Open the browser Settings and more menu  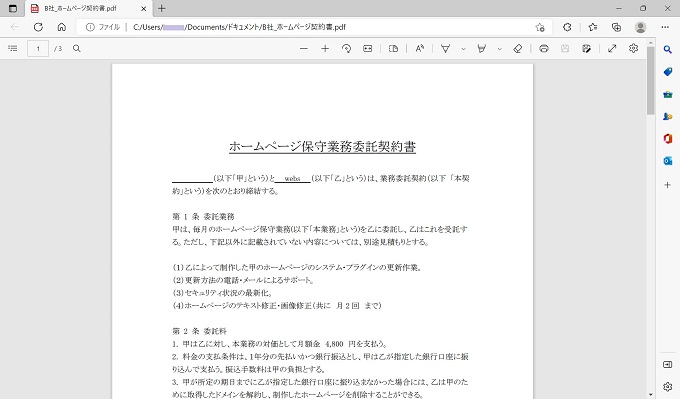pyautogui.click(x=665, y=27)
